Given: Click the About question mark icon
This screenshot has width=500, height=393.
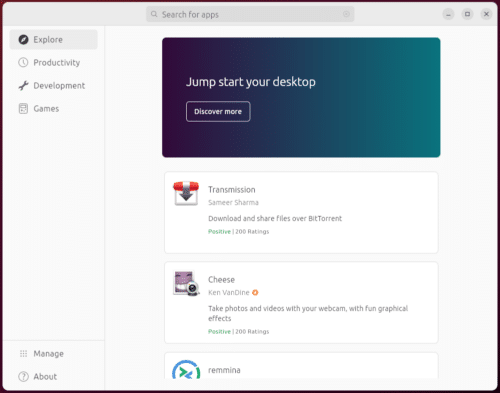Looking at the screenshot, I should tap(23, 377).
